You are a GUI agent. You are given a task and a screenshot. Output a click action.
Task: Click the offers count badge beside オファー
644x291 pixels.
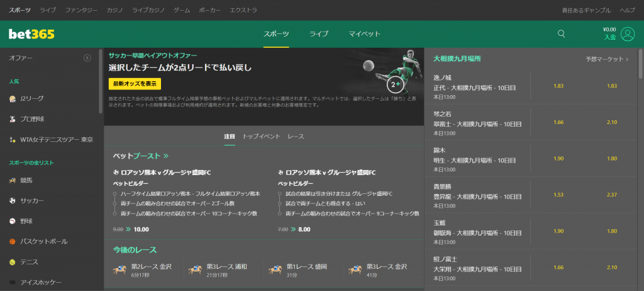(87, 58)
